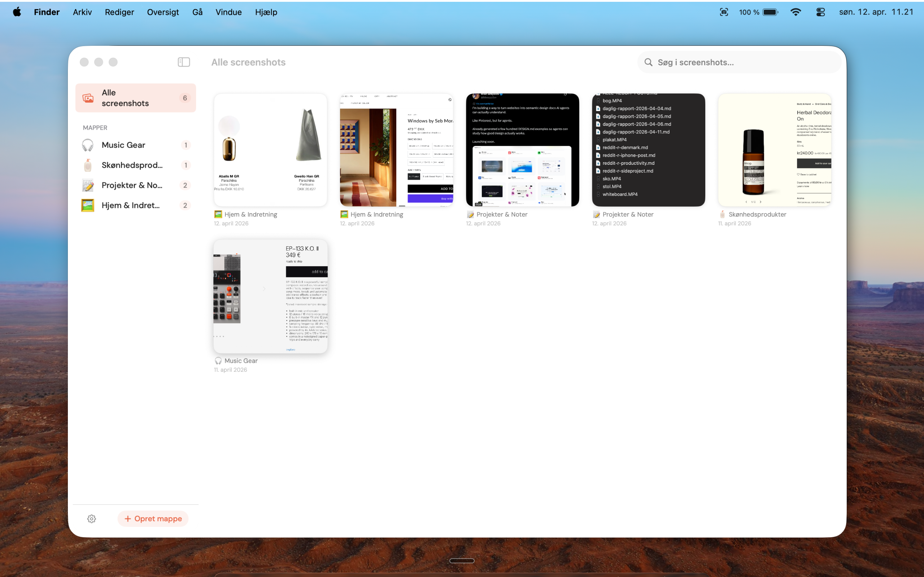Click the lotion bottle icon beside Skønhedsprod…
The height and width of the screenshot is (577, 924).
pos(87,165)
